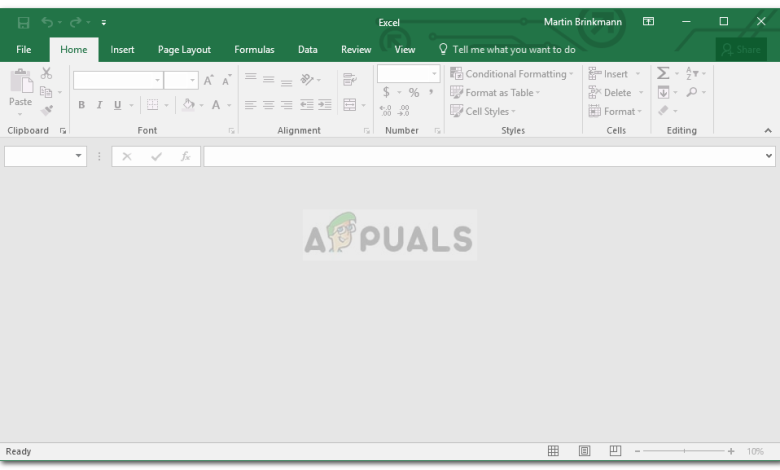Click the Decrease Indent icon
780x470 pixels.
[x=307, y=104]
